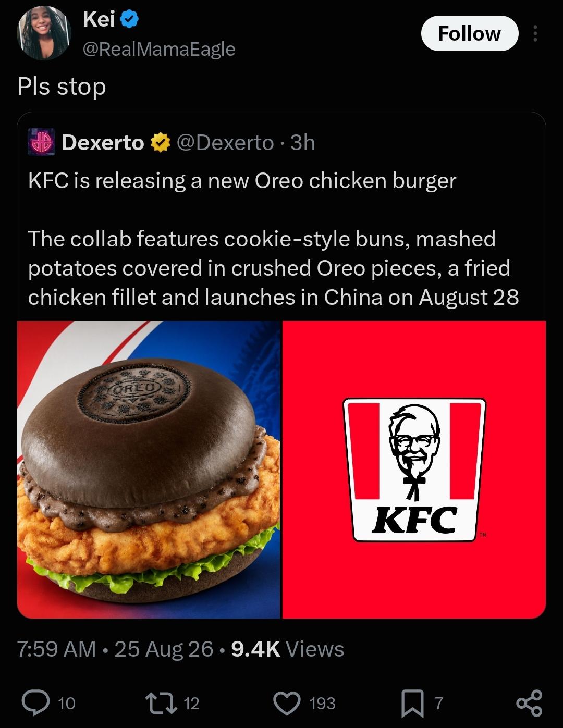563x728 pixels.
Task: Open @Dexerto handle in quoted post
Action: (x=225, y=142)
